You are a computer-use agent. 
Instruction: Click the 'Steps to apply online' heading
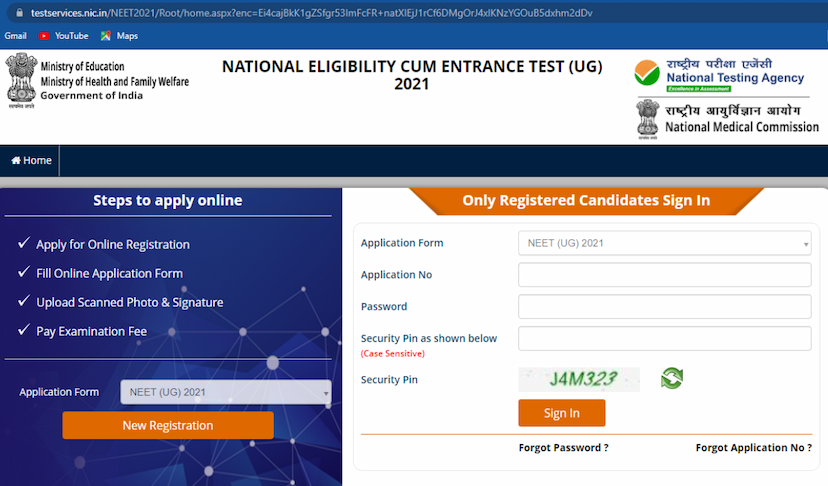click(167, 200)
